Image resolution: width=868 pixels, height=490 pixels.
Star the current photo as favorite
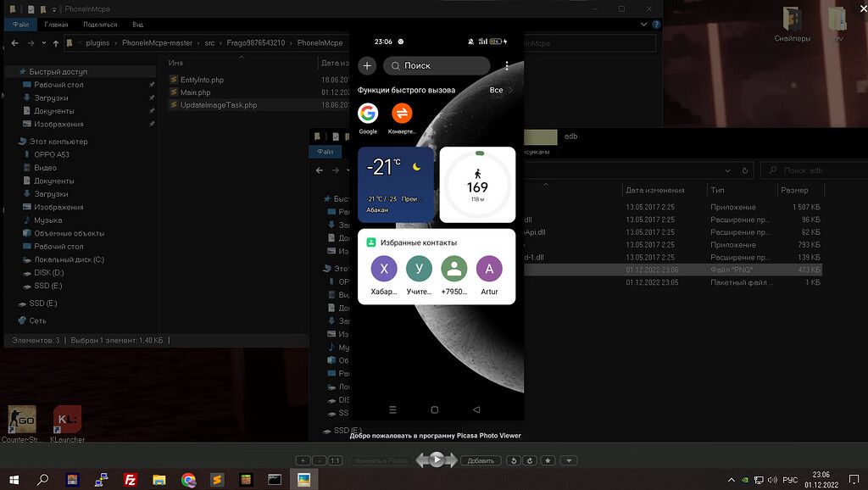[548, 460]
